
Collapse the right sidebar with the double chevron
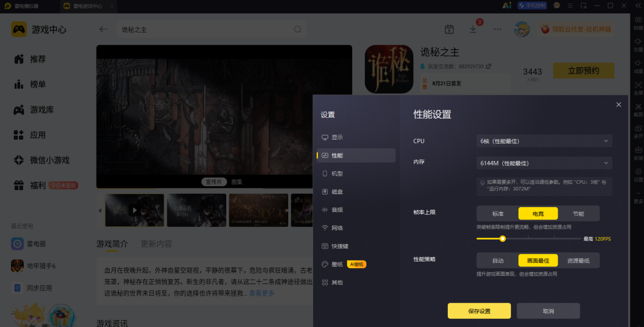(638, 6)
